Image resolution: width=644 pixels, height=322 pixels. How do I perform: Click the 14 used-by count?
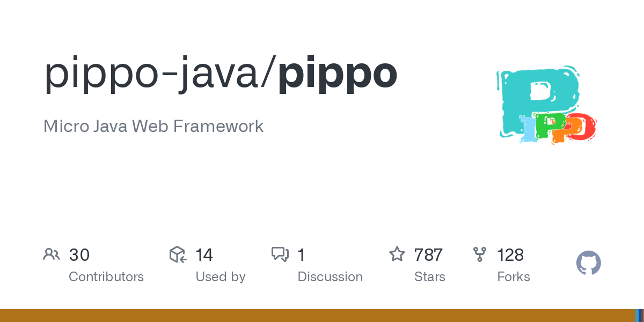click(204, 255)
